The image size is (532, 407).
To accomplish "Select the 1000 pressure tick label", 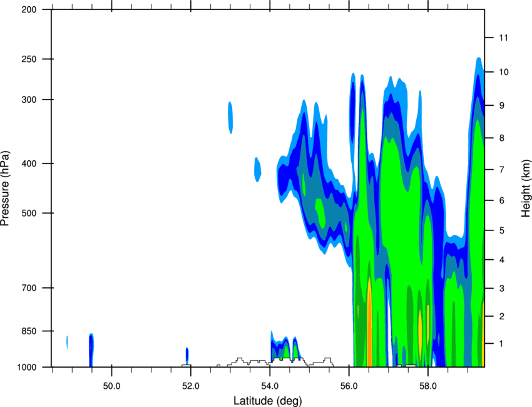I will [26, 368].
